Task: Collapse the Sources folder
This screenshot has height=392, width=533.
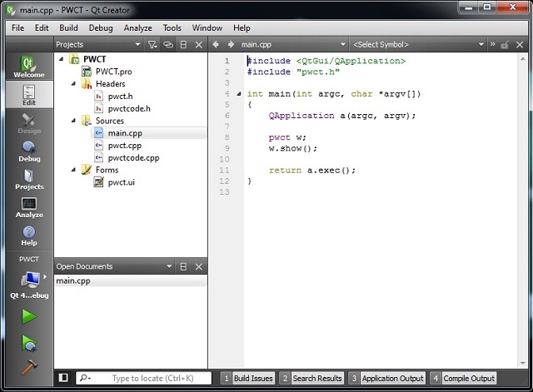Action: pos(73,121)
